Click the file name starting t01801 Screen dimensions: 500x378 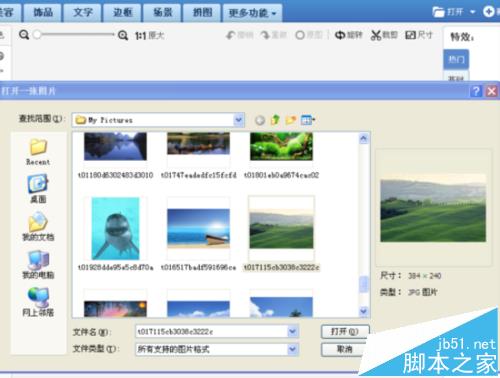281,175
